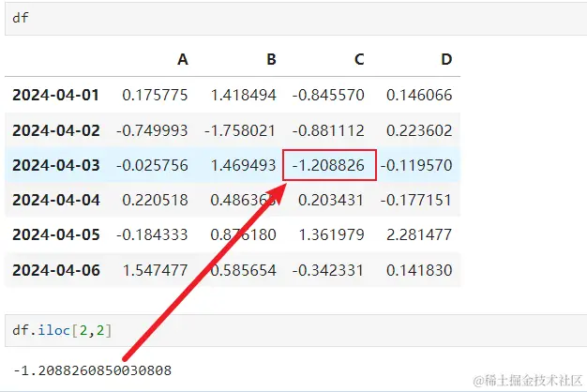Select column header D
The width and height of the screenshot is (587, 392).
(x=446, y=59)
